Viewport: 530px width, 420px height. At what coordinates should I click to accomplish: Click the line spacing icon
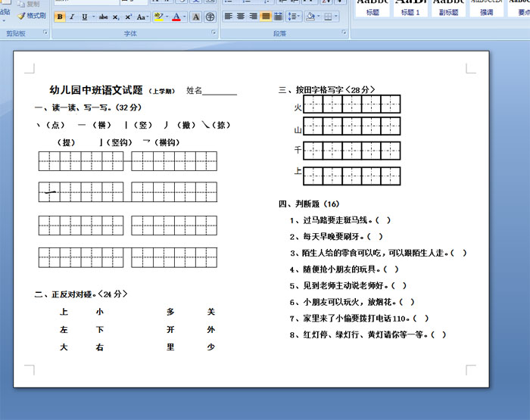(291, 16)
